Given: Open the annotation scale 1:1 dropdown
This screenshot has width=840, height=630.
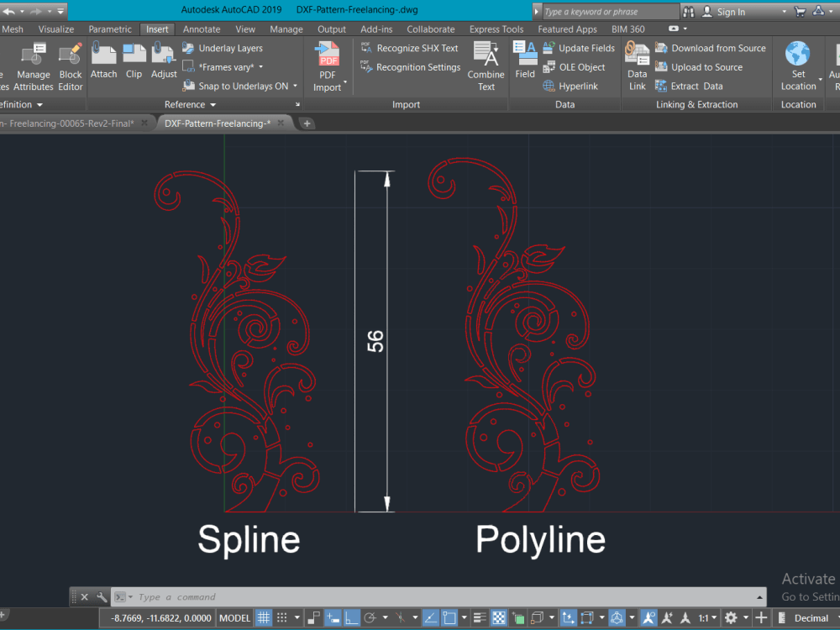Looking at the screenshot, I should [706, 617].
